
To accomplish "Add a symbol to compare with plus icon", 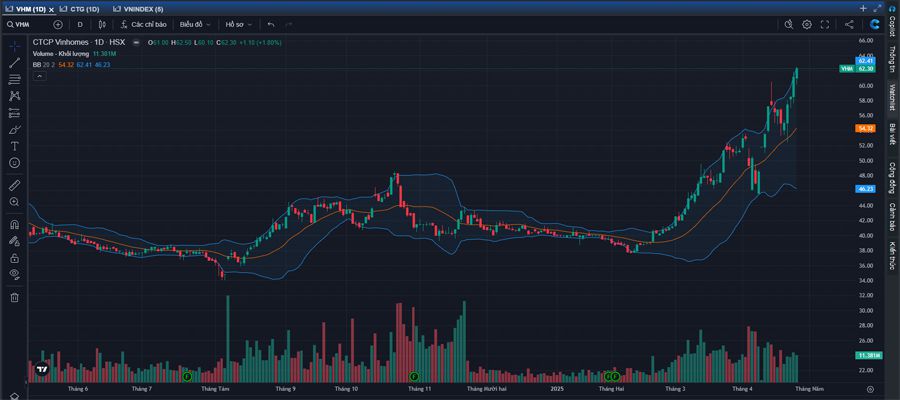I will pyautogui.click(x=58, y=24).
